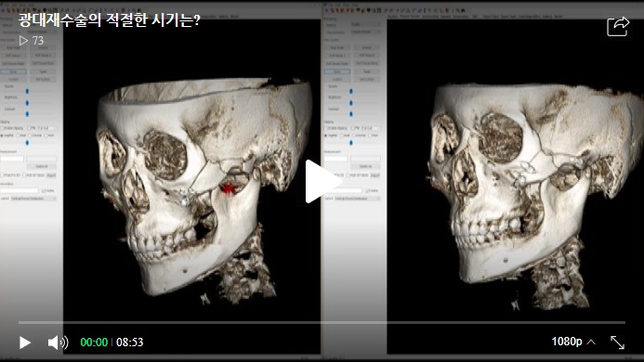Mute the video using the speaker icon
This screenshot has height=362, width=644.
(x=58, y=343)
